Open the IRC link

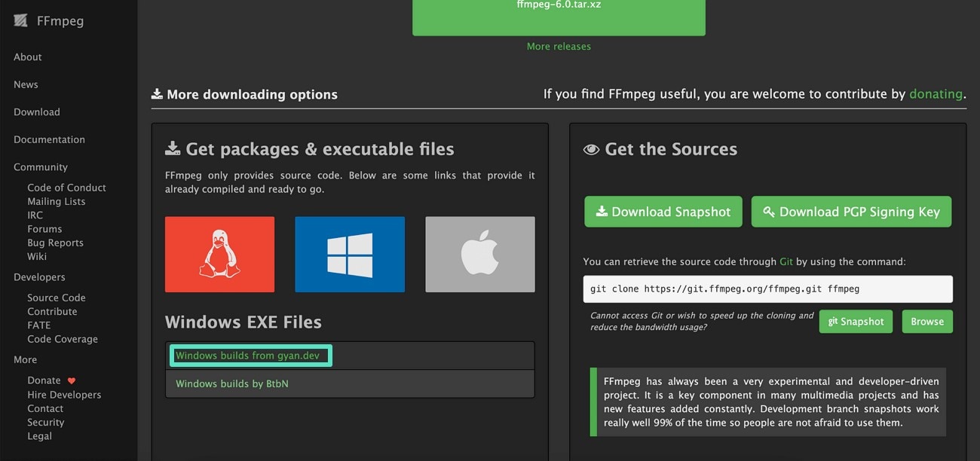pos(35,215)
